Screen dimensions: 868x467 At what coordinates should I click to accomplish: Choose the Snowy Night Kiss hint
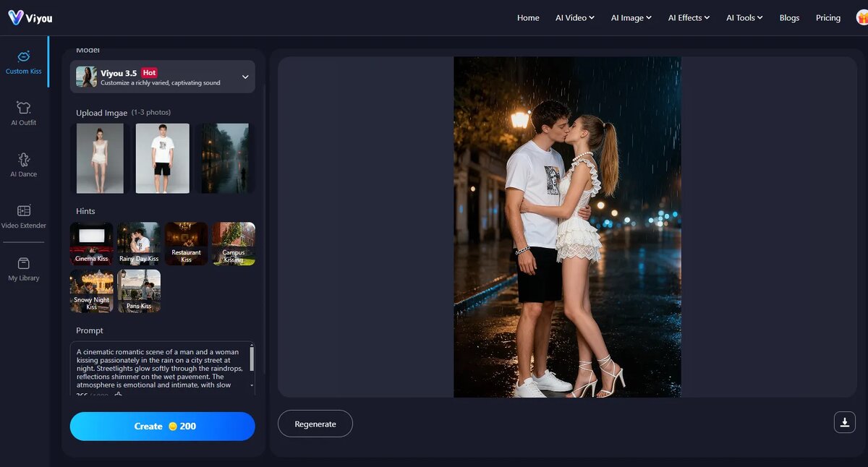(x=91, y=291)
